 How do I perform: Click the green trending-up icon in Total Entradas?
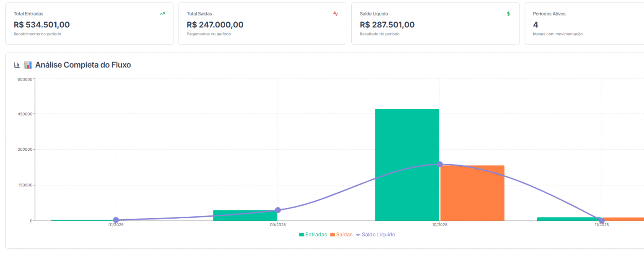tap(162, 14)
